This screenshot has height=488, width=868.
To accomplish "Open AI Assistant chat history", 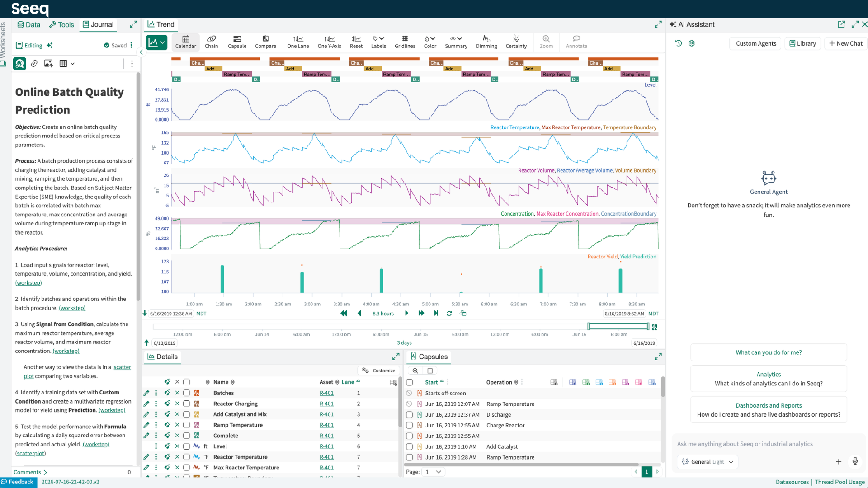I will tap(679, 43).
